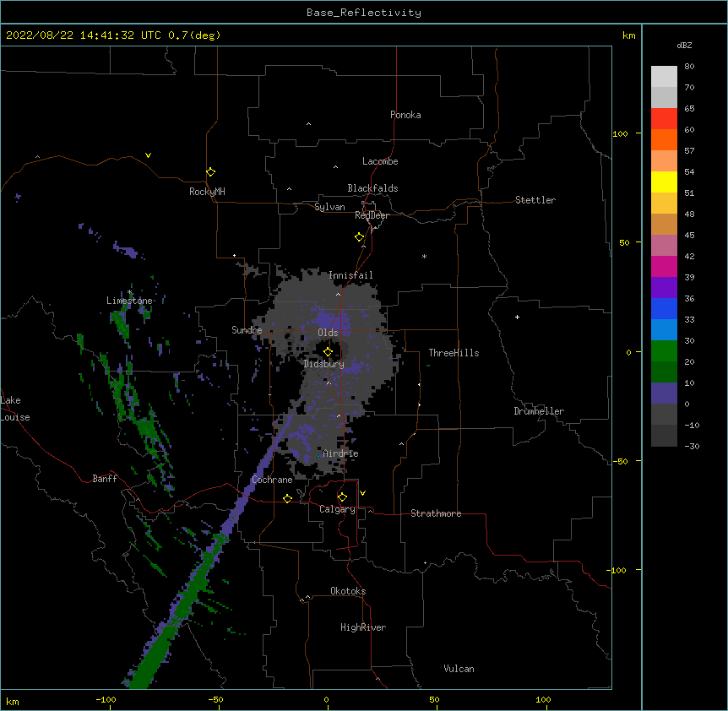Click the magenta 42 dBZ legend swatch

(664, 266)
